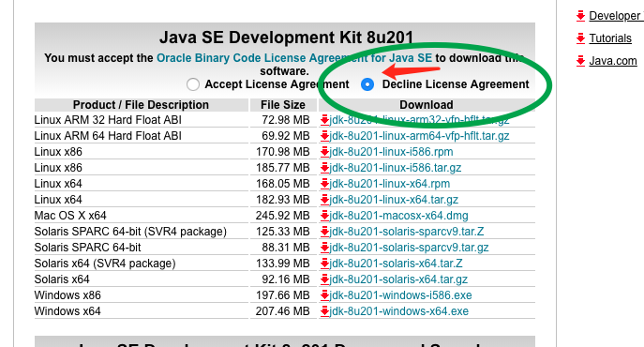Download jdk-8u201-linux-x64.rpm file

point(390,184)
